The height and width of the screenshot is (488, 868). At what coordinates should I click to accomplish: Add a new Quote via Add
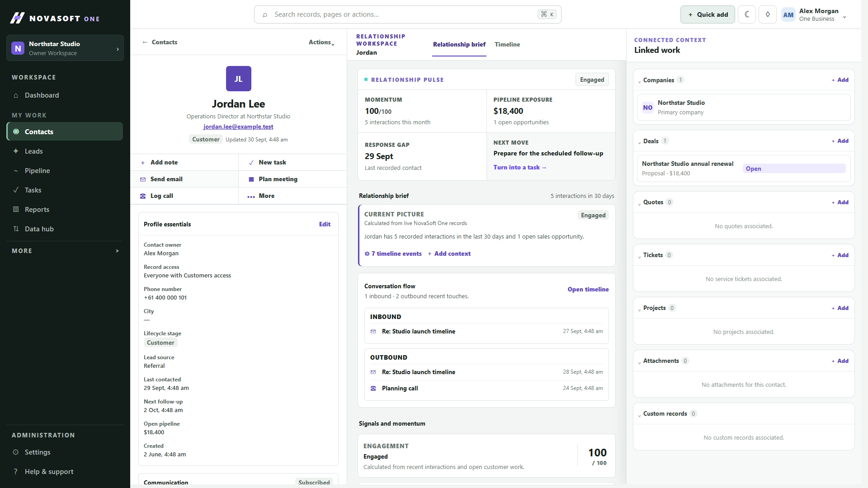840,202
